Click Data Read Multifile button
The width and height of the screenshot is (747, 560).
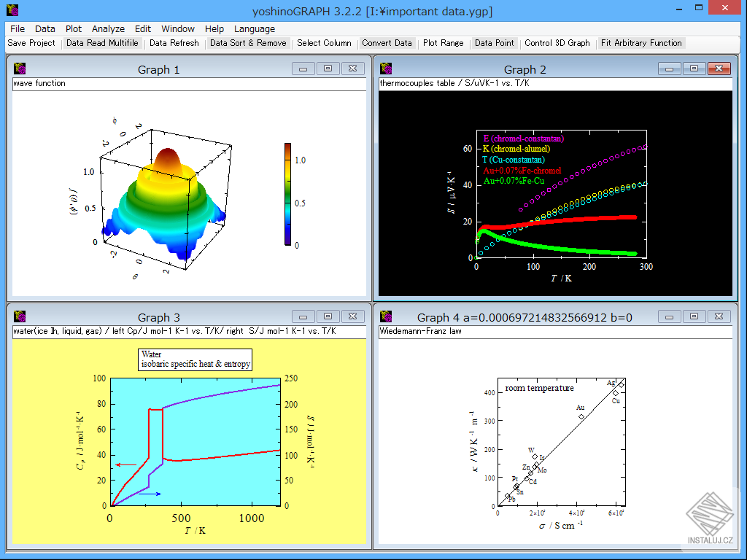pos(102,43)
